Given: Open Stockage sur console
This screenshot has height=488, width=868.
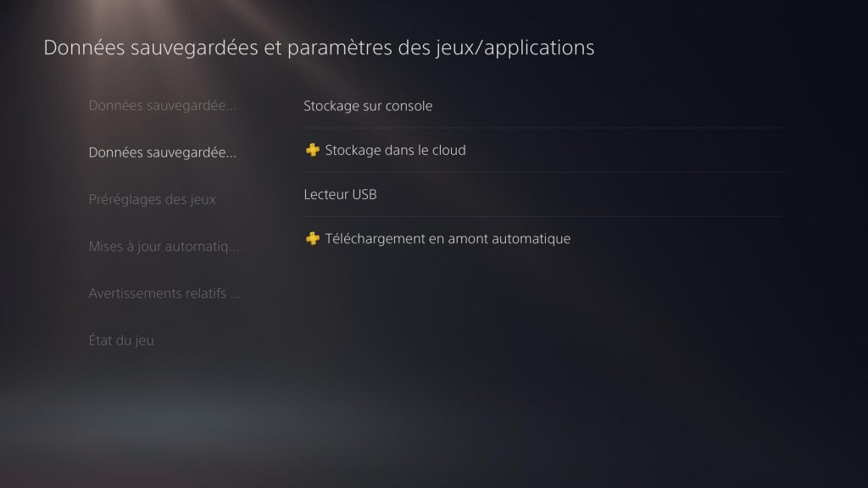Looking at the screenshot, I should [368, 106].
